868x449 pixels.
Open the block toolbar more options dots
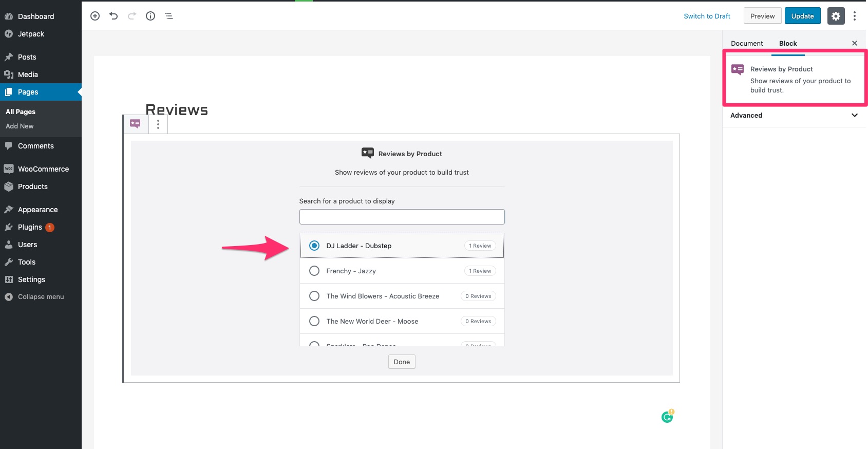coord(158,124)
